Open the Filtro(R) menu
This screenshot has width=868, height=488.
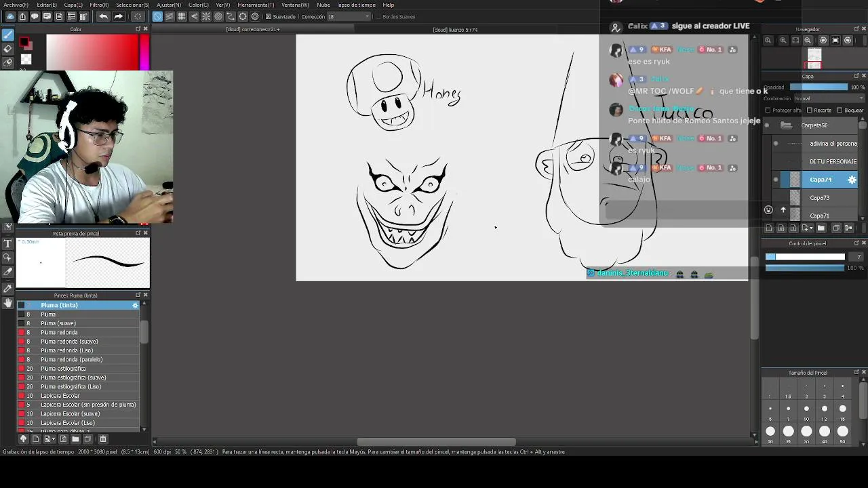pyautogui.click(x=99, y=5)
